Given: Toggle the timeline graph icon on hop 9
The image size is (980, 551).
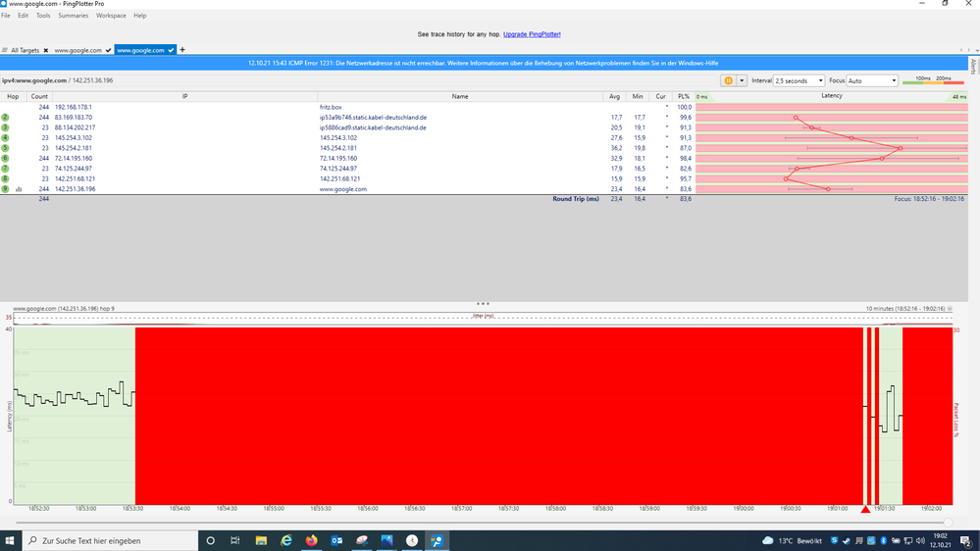Looking at the screenshot, I should point(19,188).
